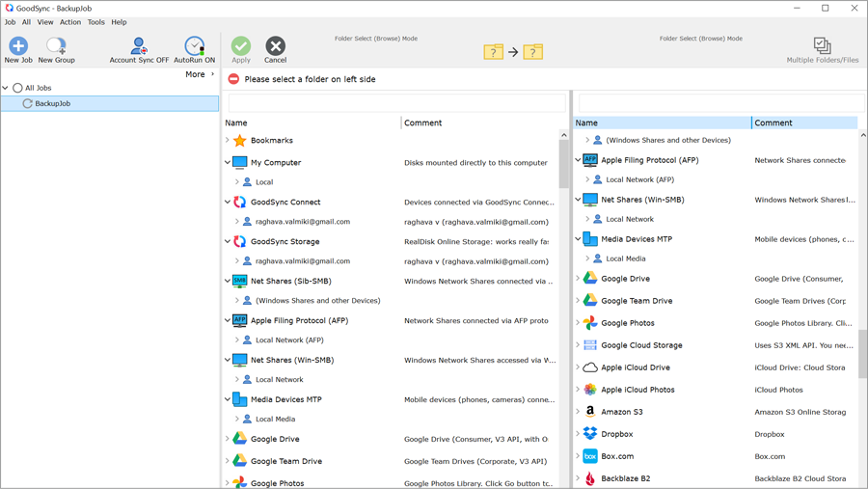Click the left pane path input field

click(x=397, y=103)
